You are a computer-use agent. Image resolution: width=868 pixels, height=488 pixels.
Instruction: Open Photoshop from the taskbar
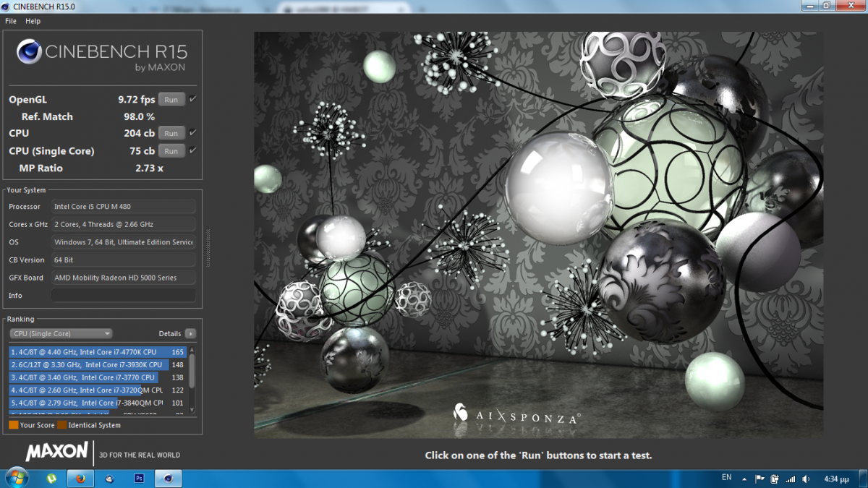(139, 478)
